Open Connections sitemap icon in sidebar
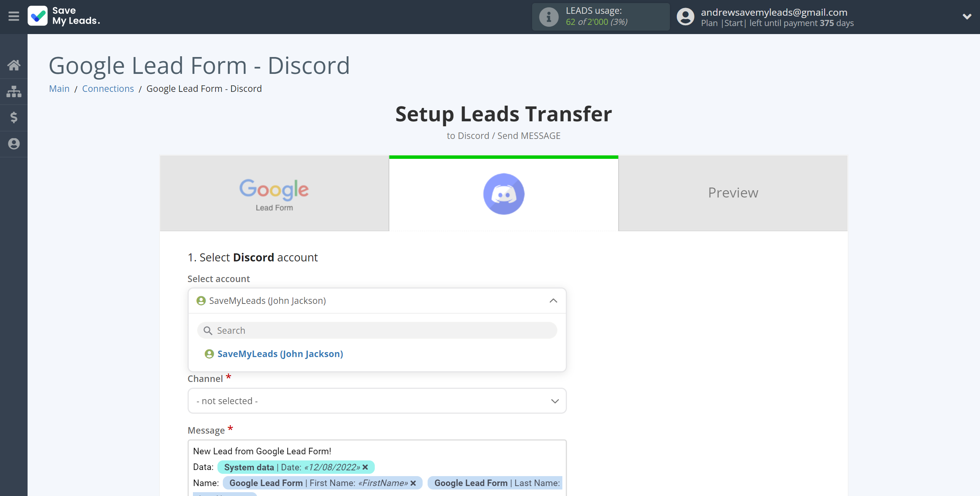This screenshot has height=496, width=980. pyautogui.click(x=14, y=91)
